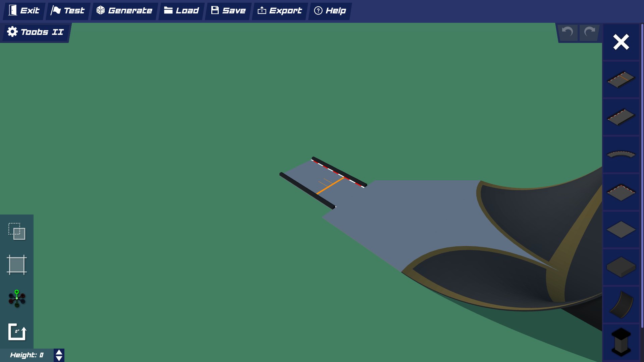Select the curved ramp wall piece
The height and width of the screenshot is (362, 644).
point(621,305)
